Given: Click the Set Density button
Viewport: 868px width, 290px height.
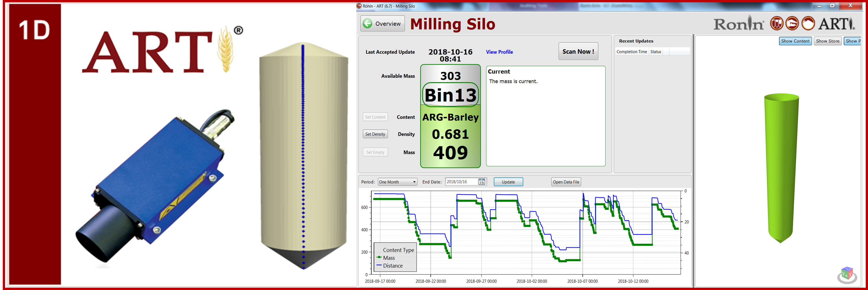Looking at the screenshot, I should pos(375,134).
